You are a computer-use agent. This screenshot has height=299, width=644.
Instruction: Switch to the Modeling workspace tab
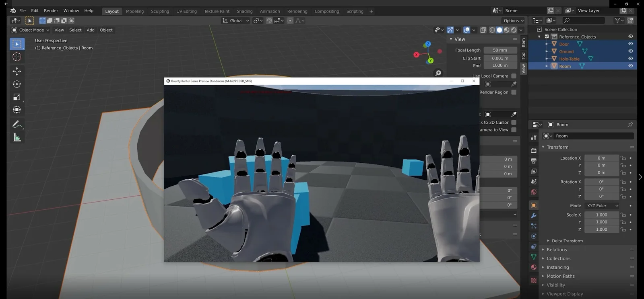[134, 11]
